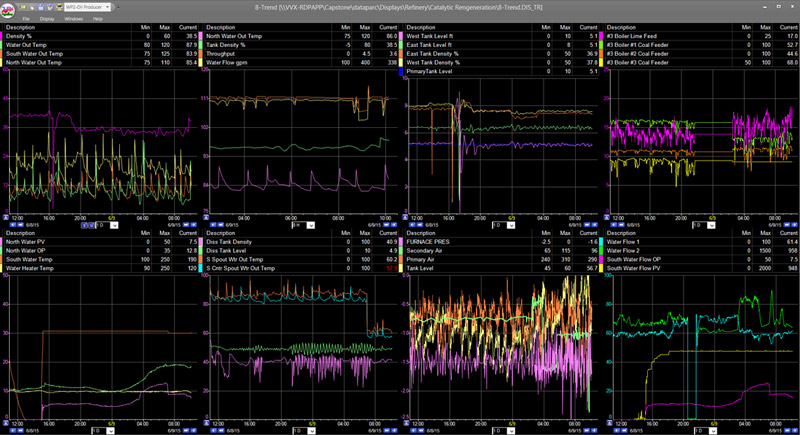Open the quick access toolbar customize arrow
Viewport: 800px width, 435px height.
(118, 7)
